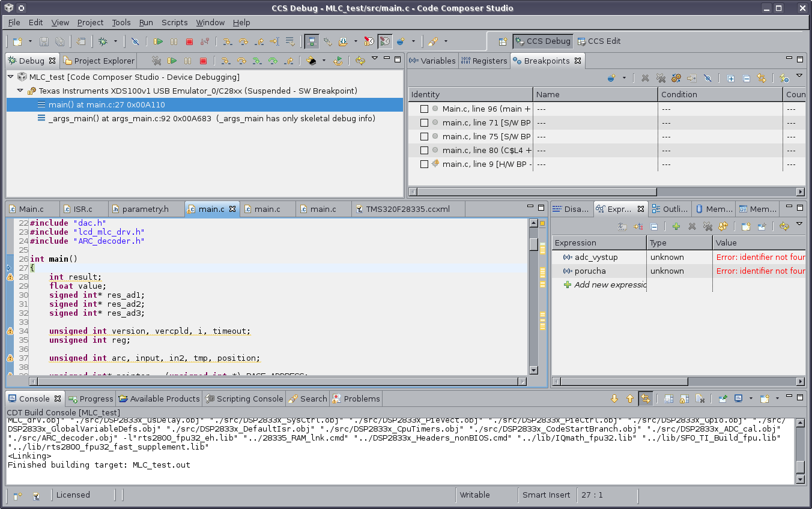Screen dimensions: 812x509
Task: Open the Breakpoints view menu dropdown arrow
Action: click(799, 79)
